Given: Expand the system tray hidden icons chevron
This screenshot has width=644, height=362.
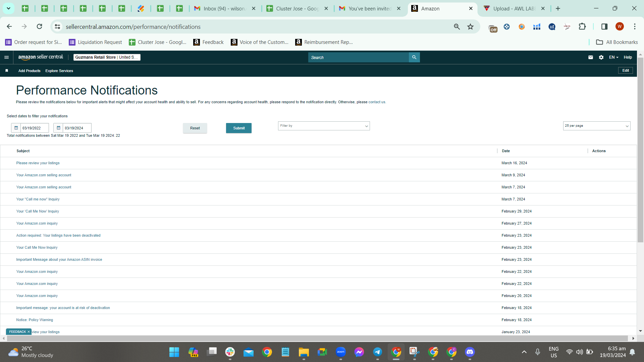Looking at the screenshot, I should point(524,352).
